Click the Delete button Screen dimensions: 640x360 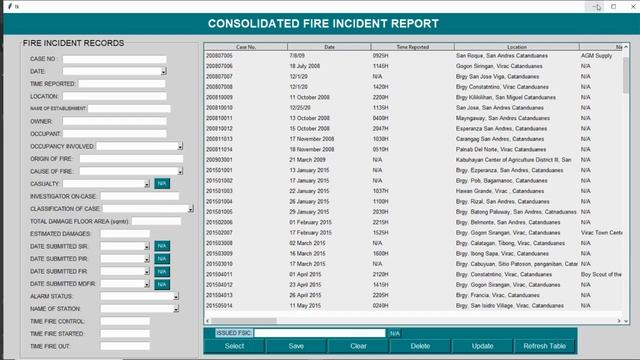pyautogui.click(x=420, y=346)
